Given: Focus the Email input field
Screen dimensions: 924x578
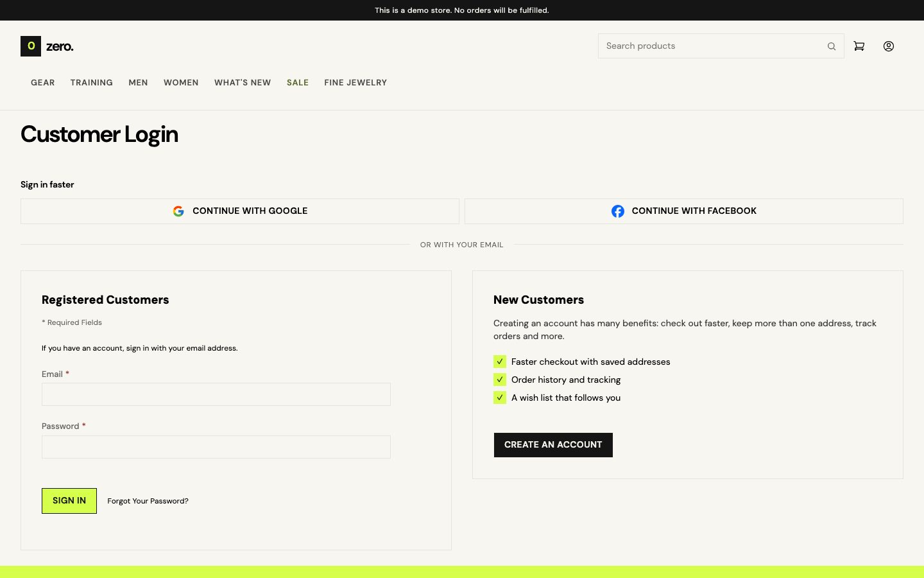Looking at the screenshot, I should (216, 394).
